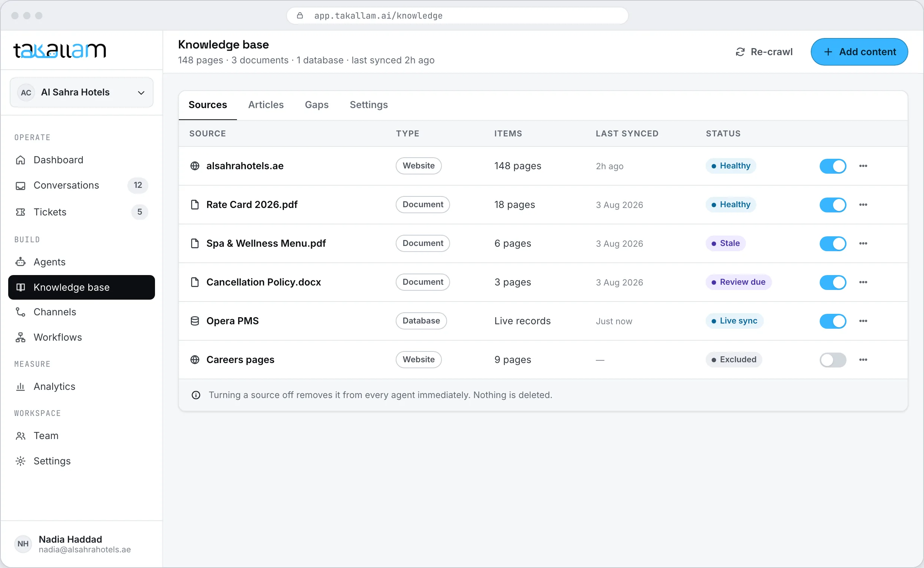Open Workflows from the sidebar
The width and height of the screenshot is (924, 568).
[82, 337]
